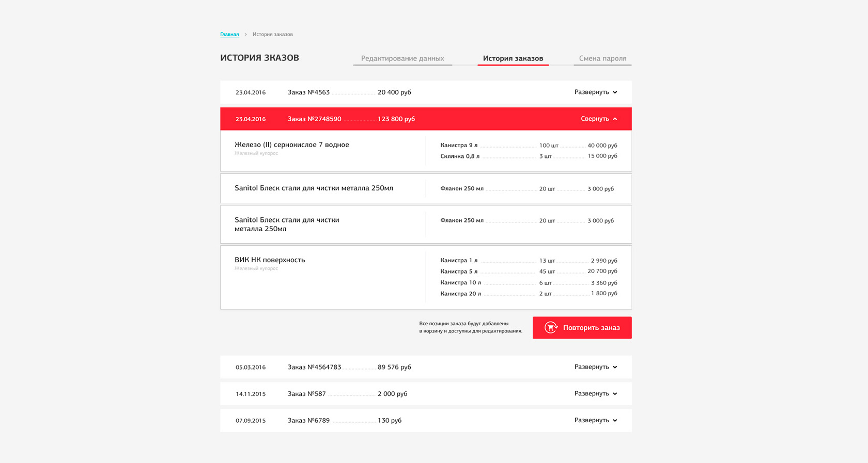Collapse order №2748590 with Свернуть
Image resolution: width=868 pixels, height=463 pixels.
pos(599,119)
